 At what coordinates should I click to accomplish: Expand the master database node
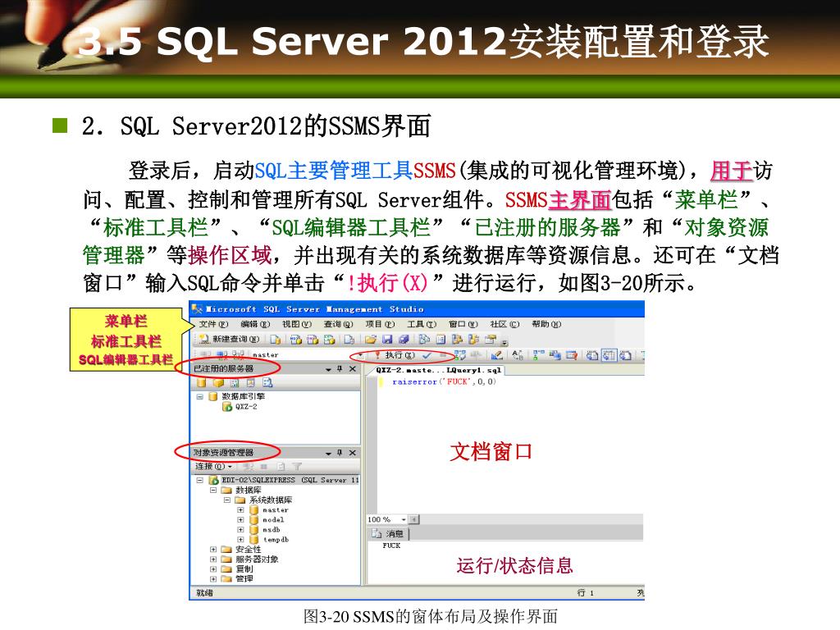click(x=240, y=510)
